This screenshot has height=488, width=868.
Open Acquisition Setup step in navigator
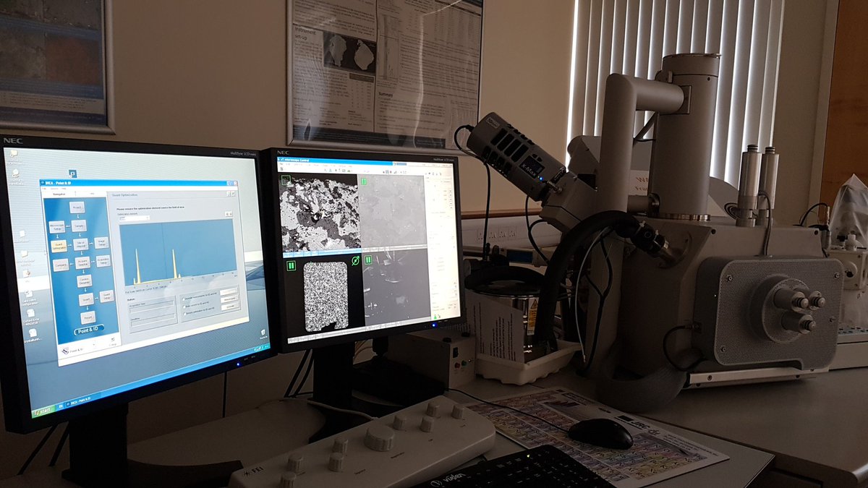pyautogui.click(x=103, y=261)
